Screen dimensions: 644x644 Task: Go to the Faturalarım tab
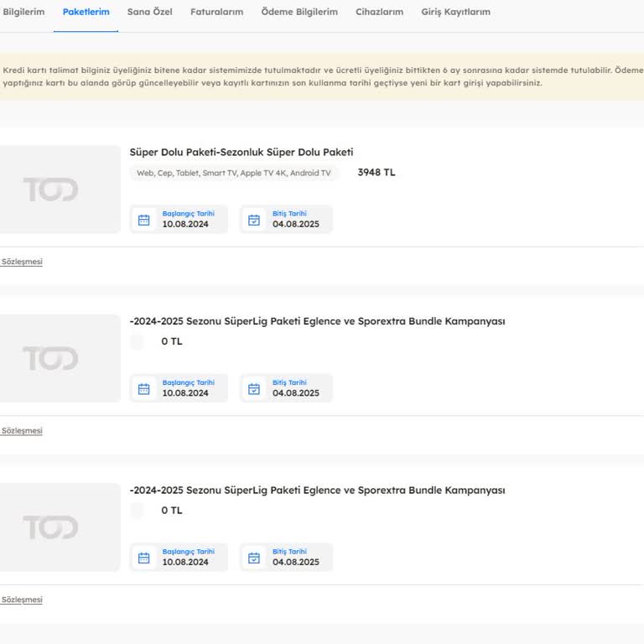coord(216,12)
